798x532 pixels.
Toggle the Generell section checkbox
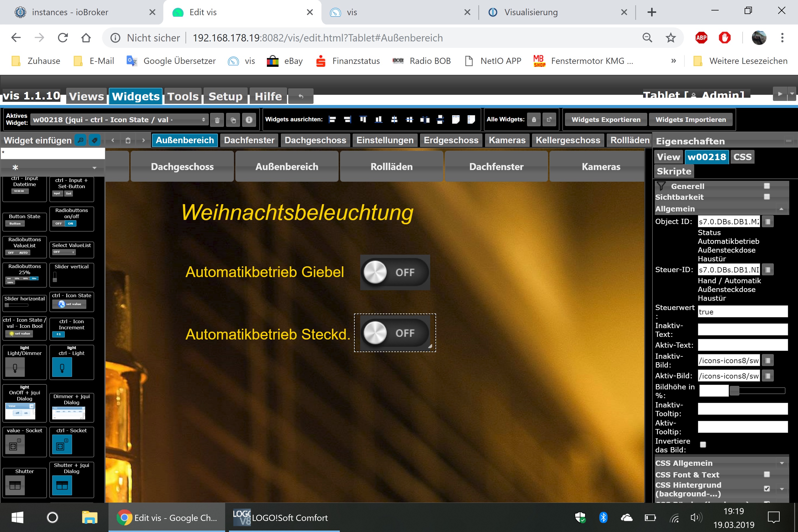tap(767, 186)
